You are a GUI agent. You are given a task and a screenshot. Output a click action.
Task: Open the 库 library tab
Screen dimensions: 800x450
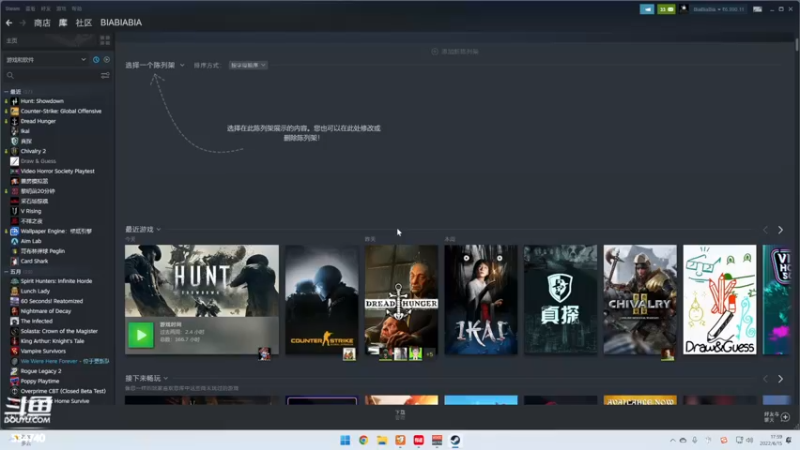[63, 22]
